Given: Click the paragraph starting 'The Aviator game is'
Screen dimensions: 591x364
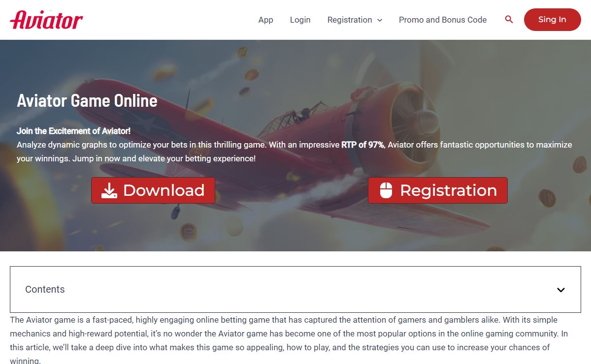Looking at the screenshot, I should [x=289, y=340].
